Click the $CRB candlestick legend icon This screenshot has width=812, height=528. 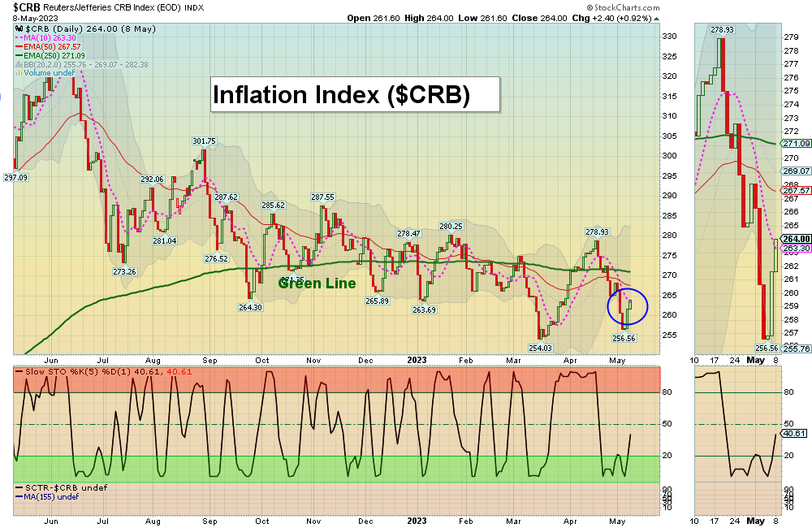pyautogui.click(x=17, y=28)
